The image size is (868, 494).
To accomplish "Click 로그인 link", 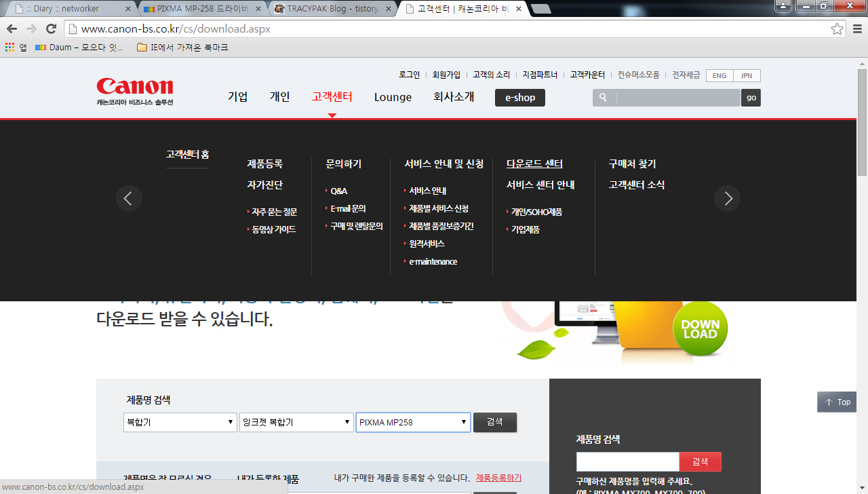I will coord(410,75).
